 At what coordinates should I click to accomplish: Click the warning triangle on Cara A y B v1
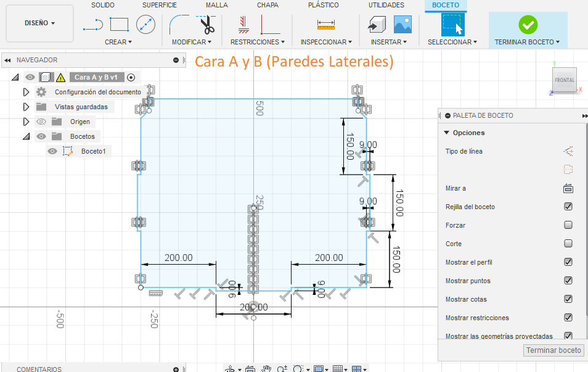click(x=61, y=77)
